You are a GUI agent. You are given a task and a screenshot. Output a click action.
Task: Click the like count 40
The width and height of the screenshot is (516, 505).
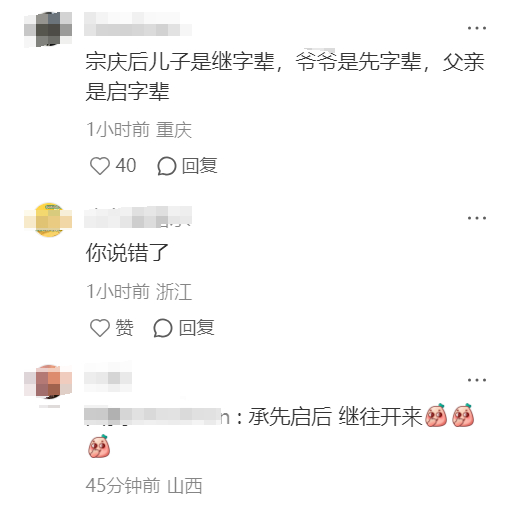(126, 166)
